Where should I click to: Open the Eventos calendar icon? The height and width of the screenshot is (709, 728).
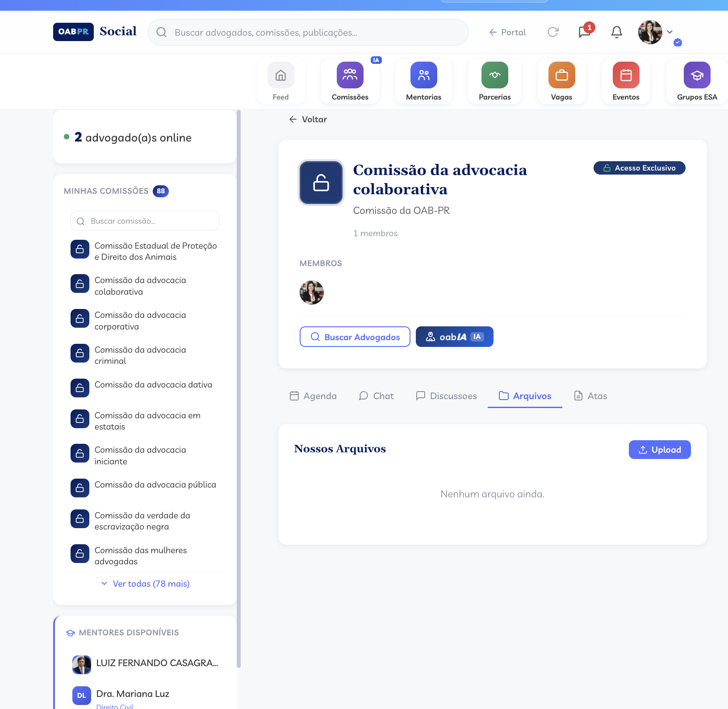tap(626, 75)
